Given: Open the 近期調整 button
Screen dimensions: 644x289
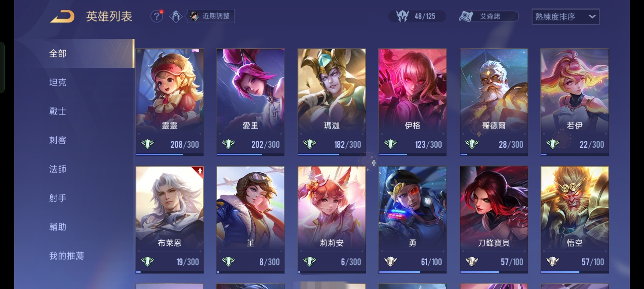Looking at the screenshot, I should (211, 16).
